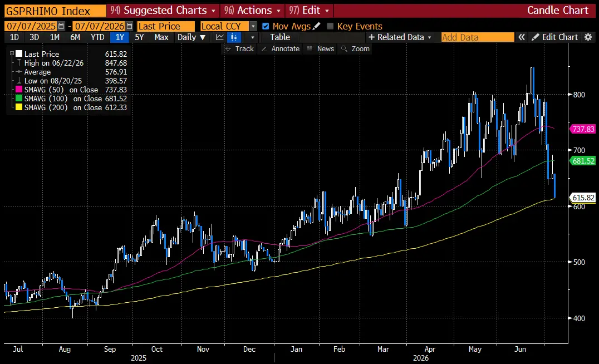Toggle the Mov Avgs checkbox
This screenshot has height=364, width=599.
point(266,26)
